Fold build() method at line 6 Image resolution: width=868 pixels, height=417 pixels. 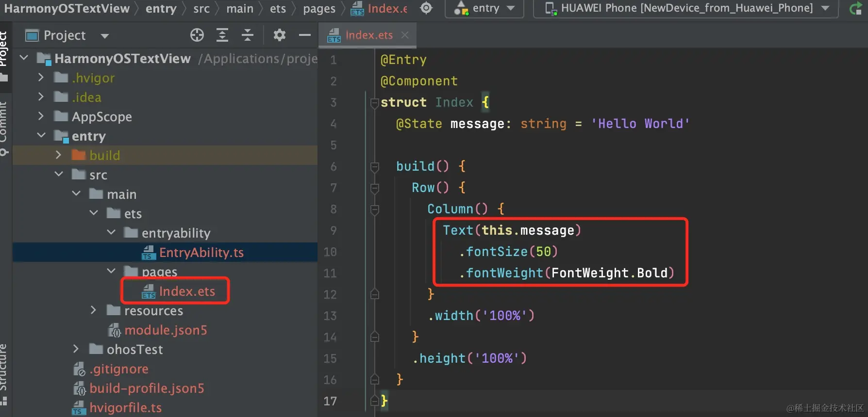coord(374,166)
